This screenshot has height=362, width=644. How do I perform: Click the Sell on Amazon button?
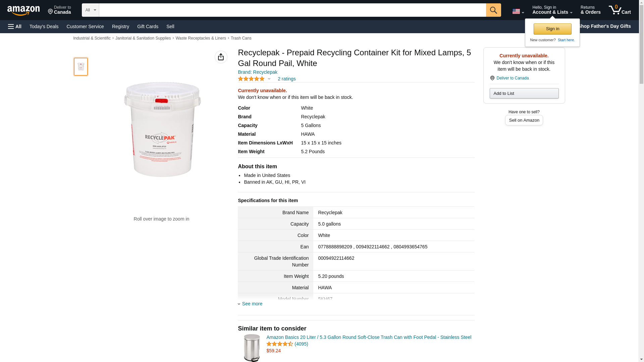(524, 120)
